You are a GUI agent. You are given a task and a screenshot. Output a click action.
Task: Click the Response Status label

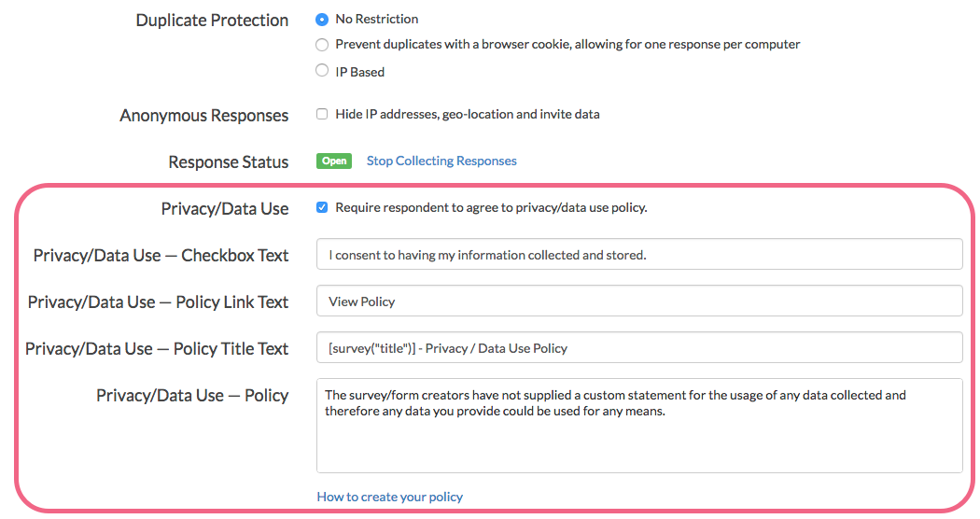228,162
